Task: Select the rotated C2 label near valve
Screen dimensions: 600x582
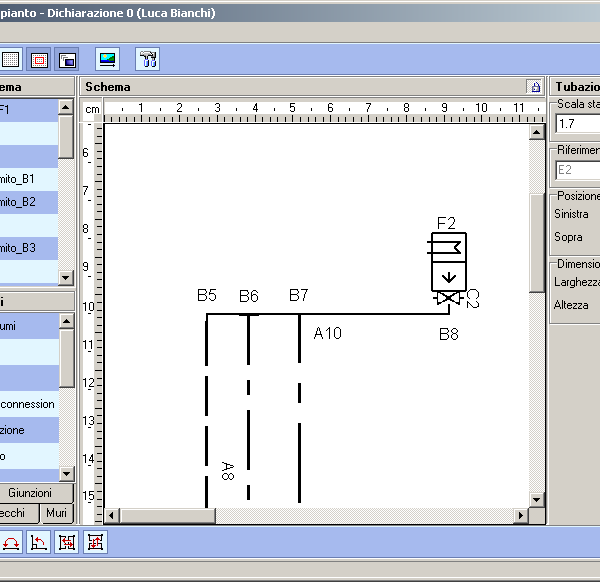Action: click(473, 299)
